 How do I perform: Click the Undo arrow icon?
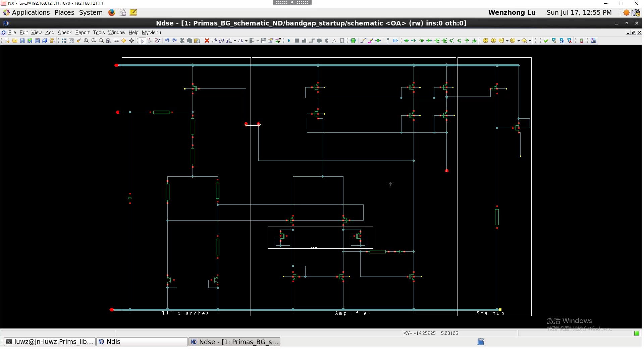tap(167, 41)
